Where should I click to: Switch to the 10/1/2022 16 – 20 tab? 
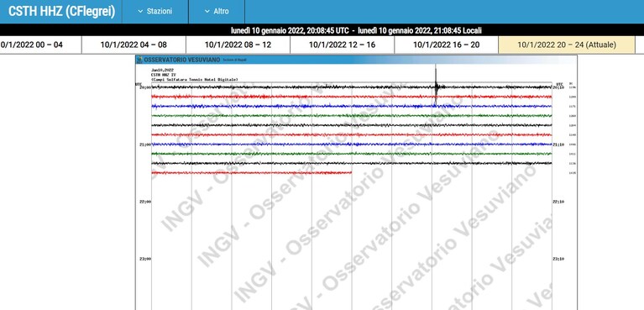point(447,45)
